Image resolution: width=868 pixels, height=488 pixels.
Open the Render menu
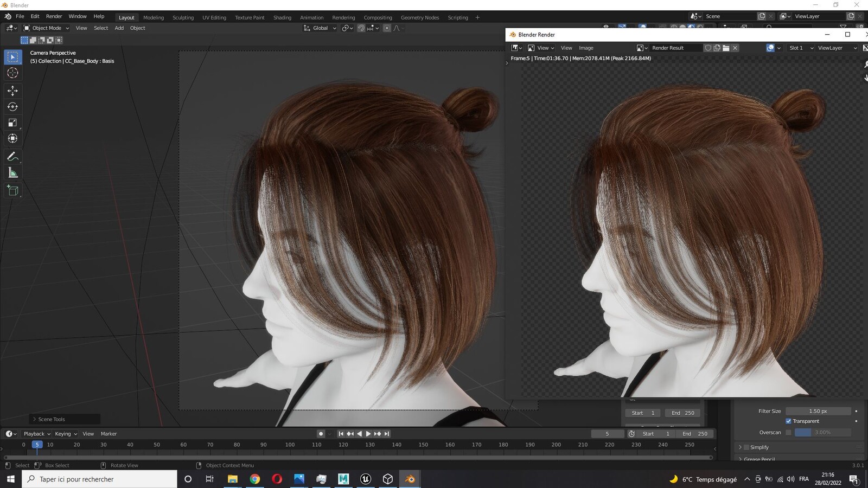pos(54,16)
